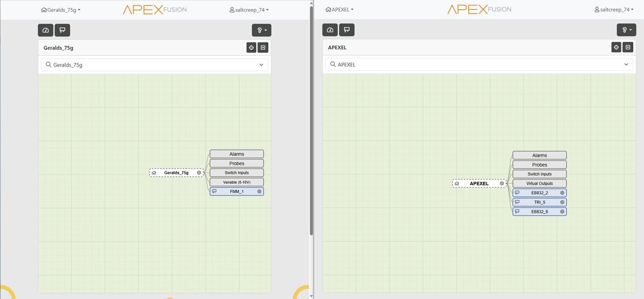Viewport: 644px width, 299px height.
Task: Select Alarms node under APEXEL
Action: 539,155
